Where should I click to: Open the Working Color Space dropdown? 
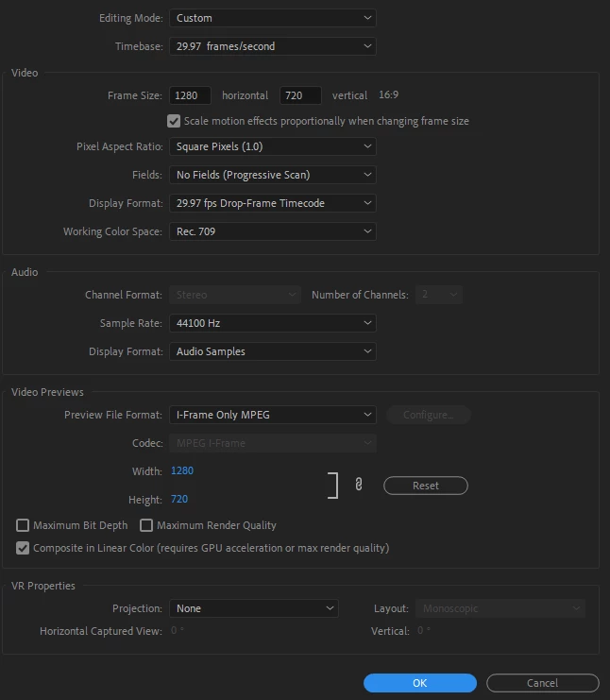[273, 231]
